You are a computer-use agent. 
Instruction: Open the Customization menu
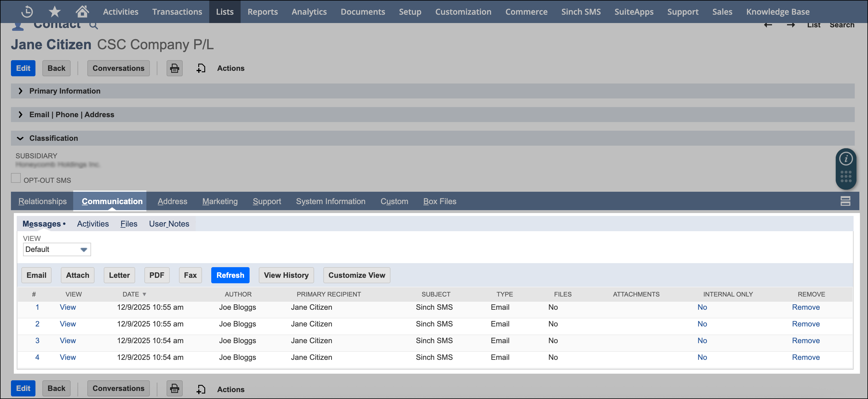point(463,12)
